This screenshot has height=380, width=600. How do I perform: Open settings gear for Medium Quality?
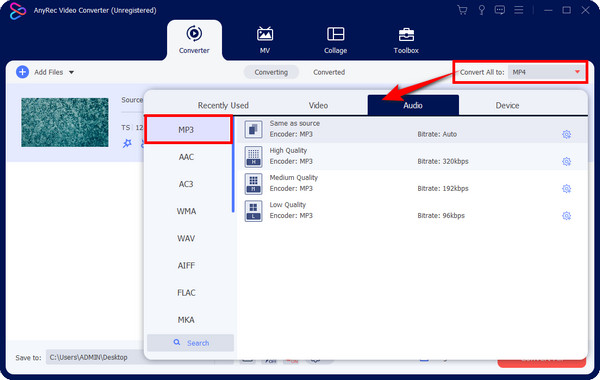point(566,189)
